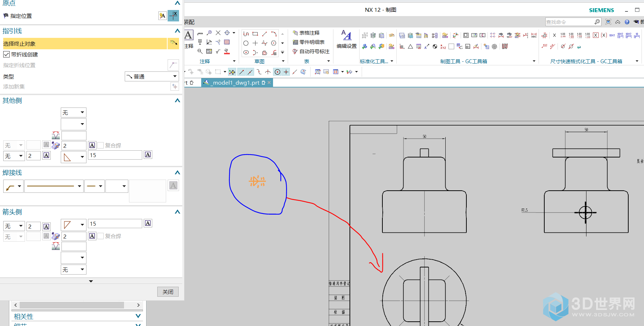This screenshot has width=644, height=326.
Task: Open 标准化工具 group menu
Action: coord(392,61)
